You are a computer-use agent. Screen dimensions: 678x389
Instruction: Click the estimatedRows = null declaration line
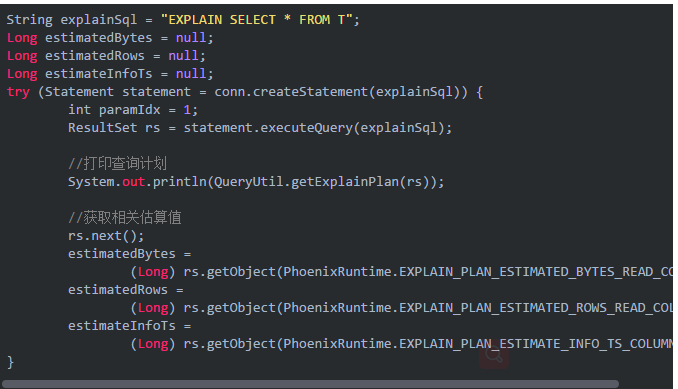click(x=106, y=56)
